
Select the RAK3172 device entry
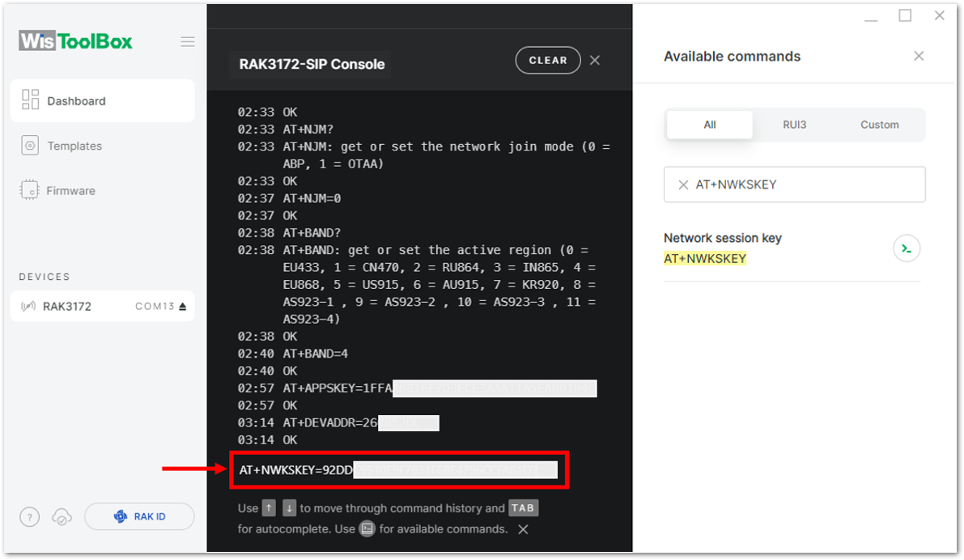(x=103, y=306)
